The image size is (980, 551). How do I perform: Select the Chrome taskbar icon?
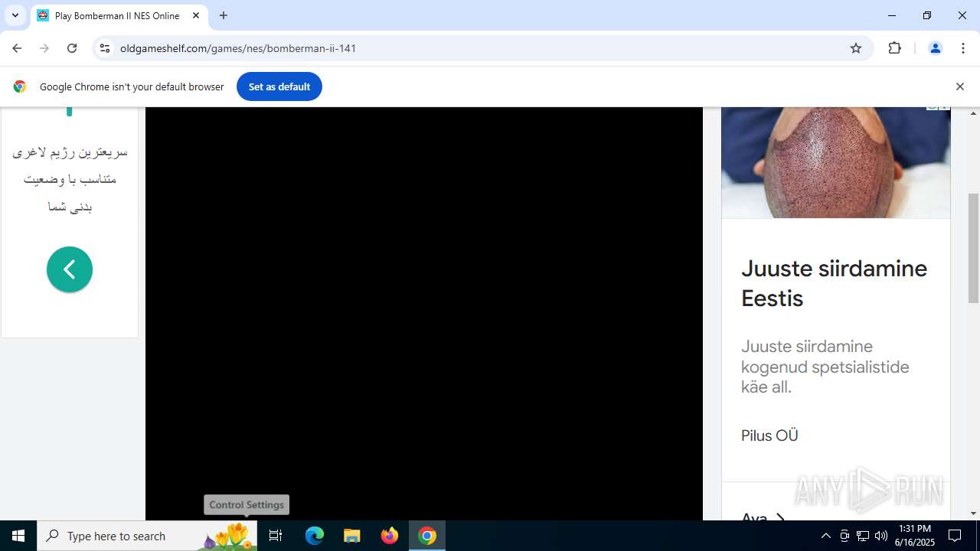[427, 536]
